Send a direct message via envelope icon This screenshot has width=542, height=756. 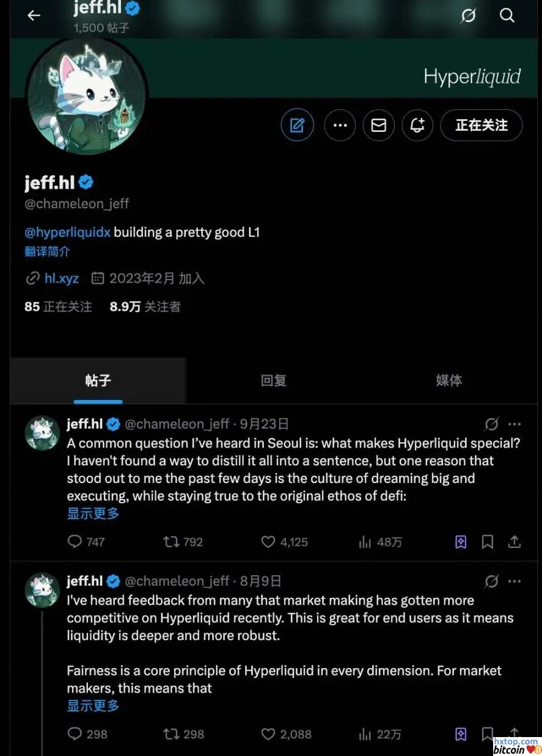(x=378, y=125)
